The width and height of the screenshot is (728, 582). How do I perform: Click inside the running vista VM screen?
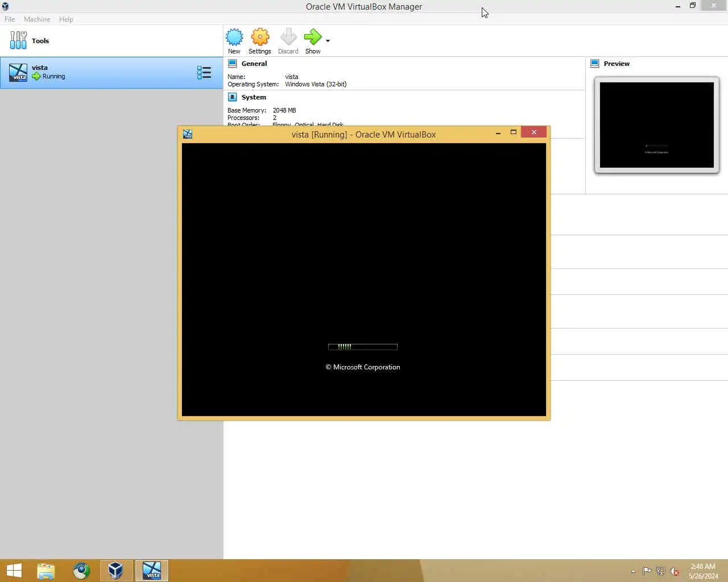(364, 280)
